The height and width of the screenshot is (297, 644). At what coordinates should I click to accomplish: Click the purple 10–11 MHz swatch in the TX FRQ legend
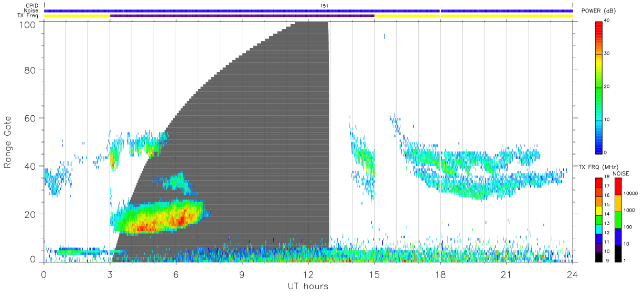click(x=599, y=247)
